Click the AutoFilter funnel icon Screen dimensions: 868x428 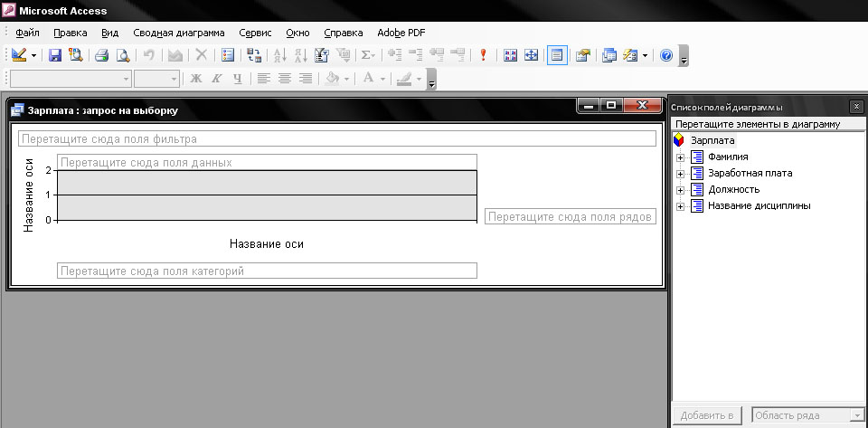point(322,55)
